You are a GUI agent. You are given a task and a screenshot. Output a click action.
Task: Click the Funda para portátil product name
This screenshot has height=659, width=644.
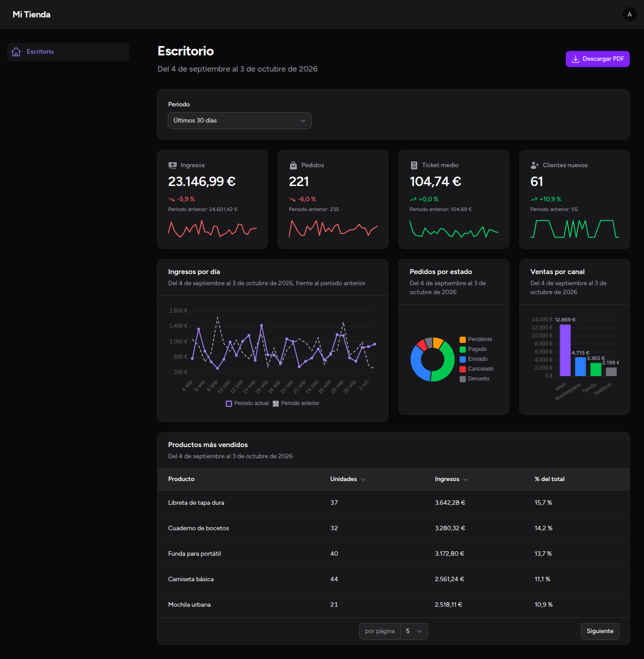point(195,554)
